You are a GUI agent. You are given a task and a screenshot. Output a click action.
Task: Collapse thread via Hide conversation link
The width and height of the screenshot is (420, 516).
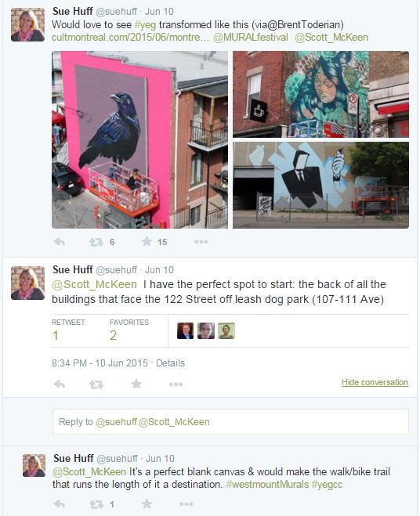tap(375, 382)
